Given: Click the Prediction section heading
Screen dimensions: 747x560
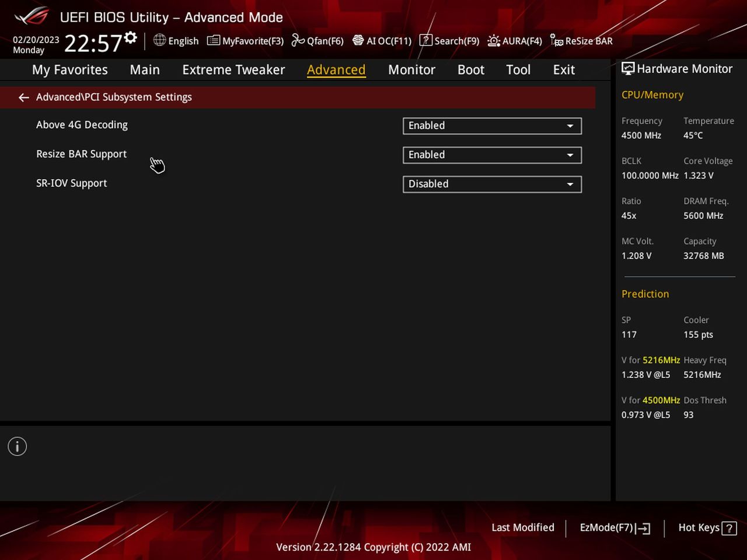Looking at the screenshot, I should [x=645, y=294].
